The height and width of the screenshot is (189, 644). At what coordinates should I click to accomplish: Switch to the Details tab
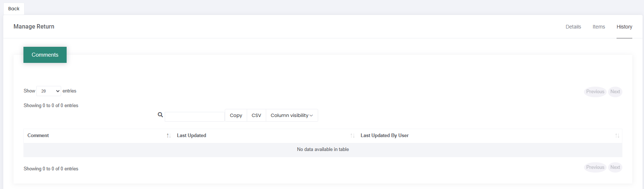pyautogui.click(x=573, y=27)
